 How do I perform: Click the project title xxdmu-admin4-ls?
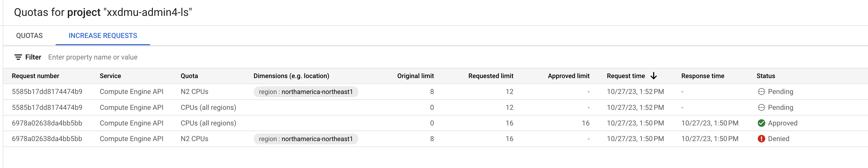click(147, 12)
